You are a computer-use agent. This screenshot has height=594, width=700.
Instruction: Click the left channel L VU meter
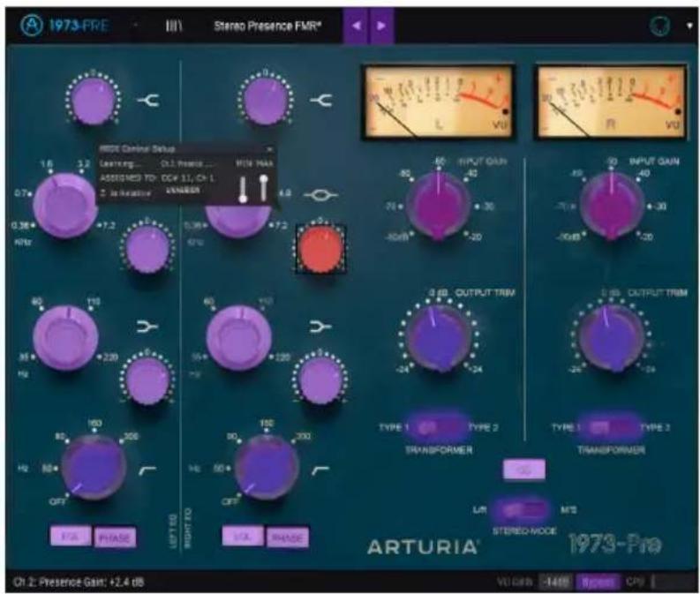[x=438, y=102]
